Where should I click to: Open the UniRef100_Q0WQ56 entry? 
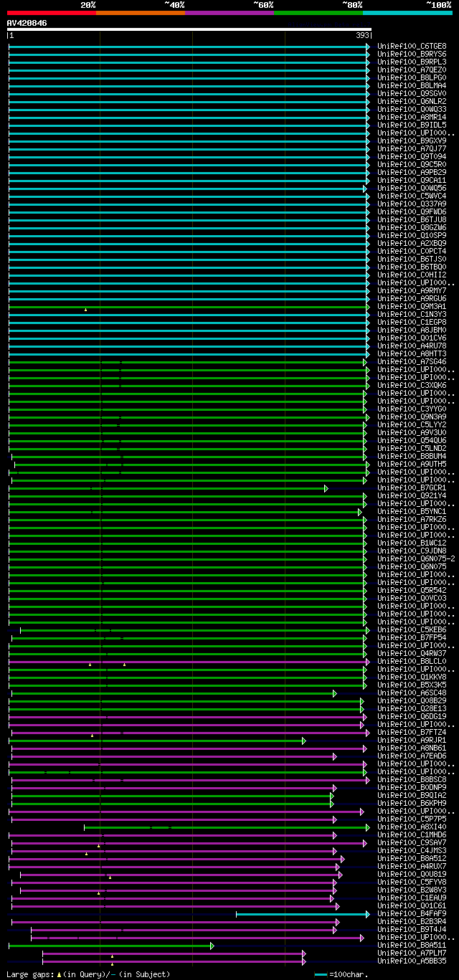pyautogui.click(x=412, y=188)
